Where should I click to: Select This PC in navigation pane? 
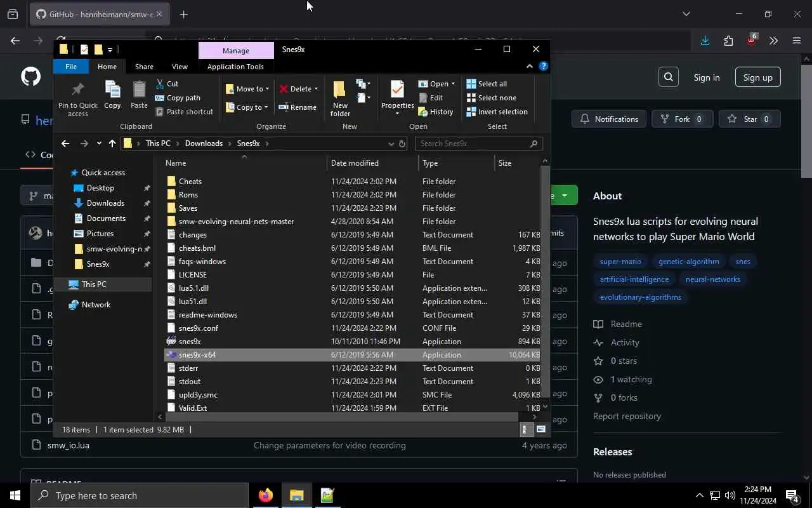(94, 284)
